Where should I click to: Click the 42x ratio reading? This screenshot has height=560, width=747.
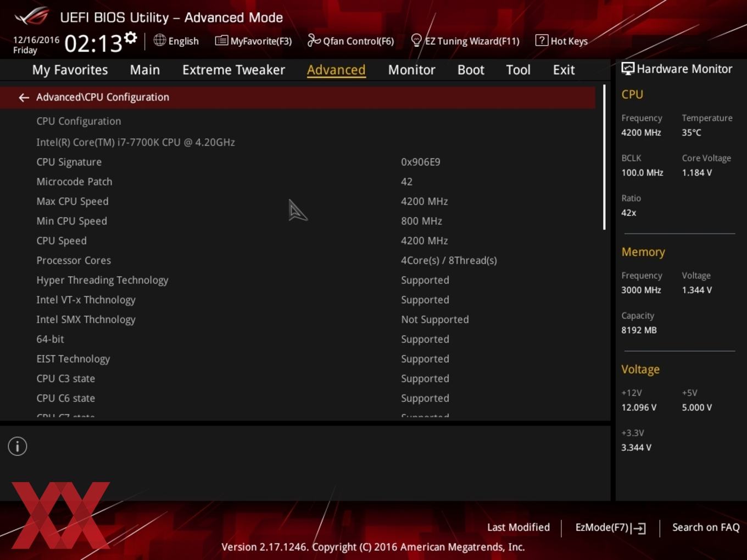pos(629,212)
